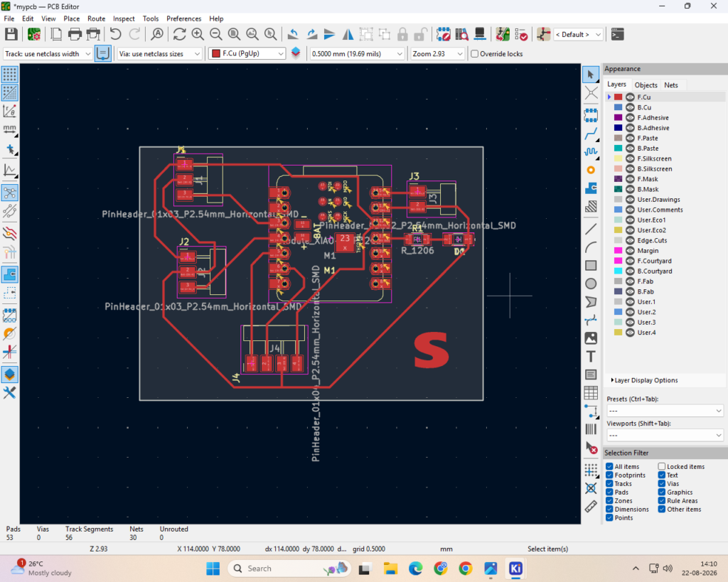Uncheck Footprints in Selection Filter
The image size is (728, 582).
[609, 475]
